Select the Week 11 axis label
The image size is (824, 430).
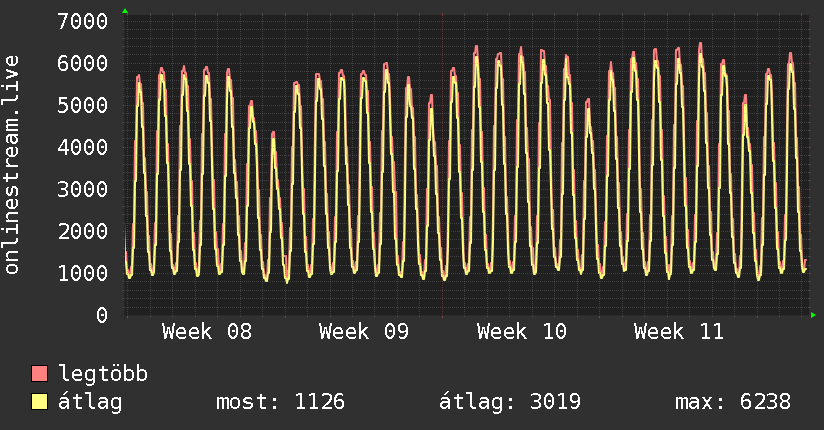679,332
